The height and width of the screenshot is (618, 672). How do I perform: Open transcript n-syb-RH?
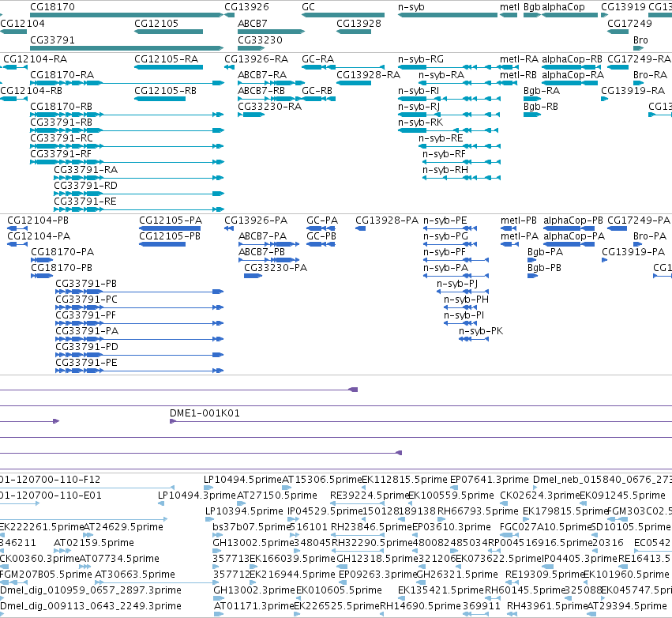tap(445, 170)
